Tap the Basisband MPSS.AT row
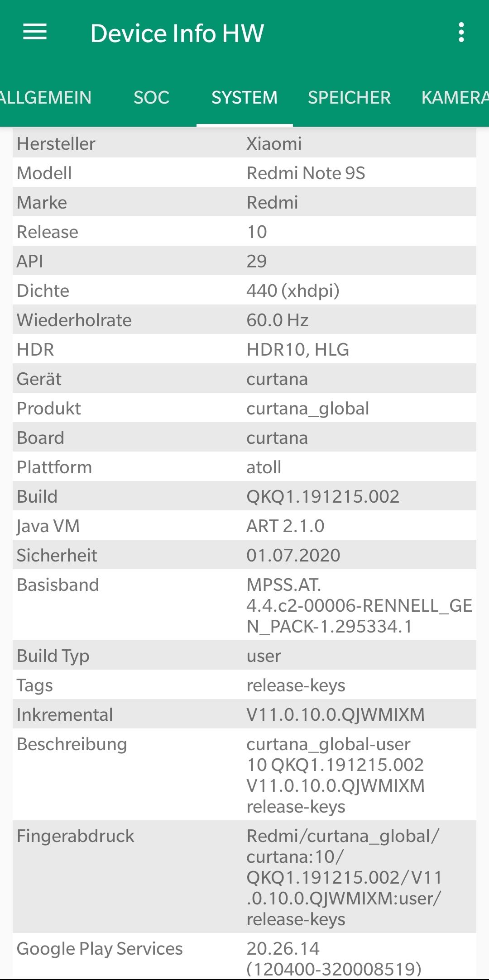The image size is (489, 980). 244,605
